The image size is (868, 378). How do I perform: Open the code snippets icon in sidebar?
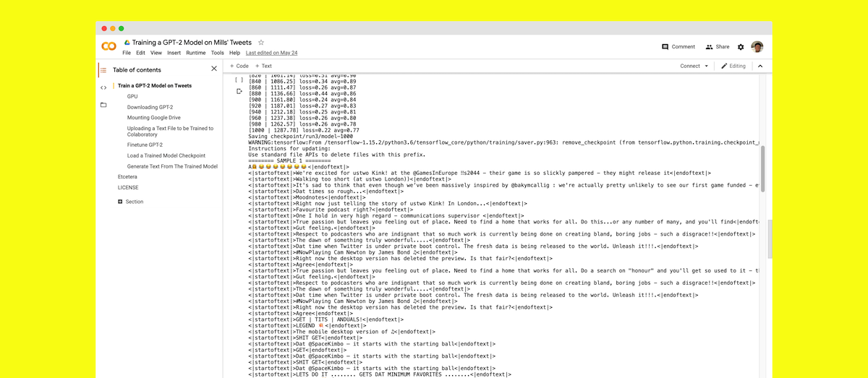103,87
